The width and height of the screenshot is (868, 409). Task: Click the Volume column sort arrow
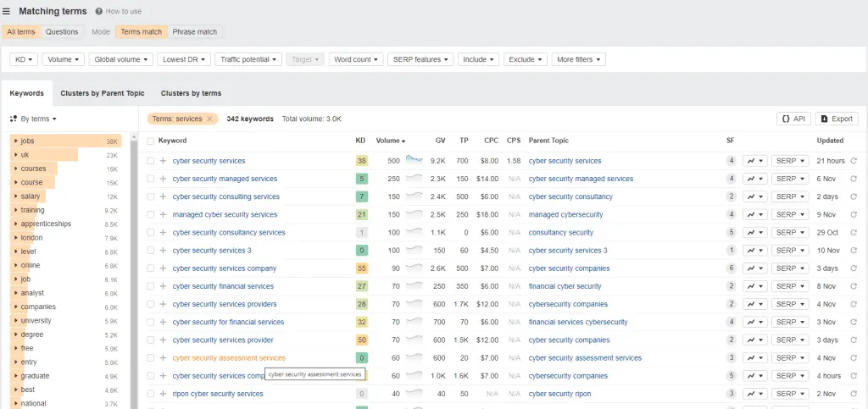pyautogui.click(x=403, y=141)
